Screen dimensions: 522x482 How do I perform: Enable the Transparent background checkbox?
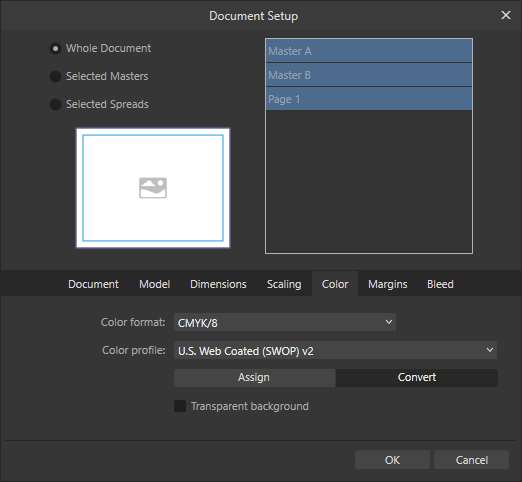180,406
